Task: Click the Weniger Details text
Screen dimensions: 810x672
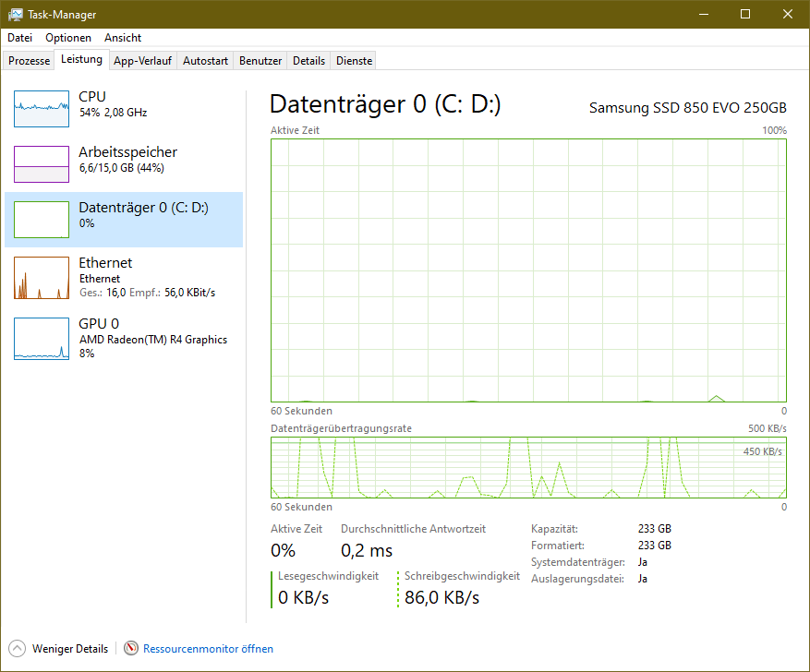Action: pos(70,649)
